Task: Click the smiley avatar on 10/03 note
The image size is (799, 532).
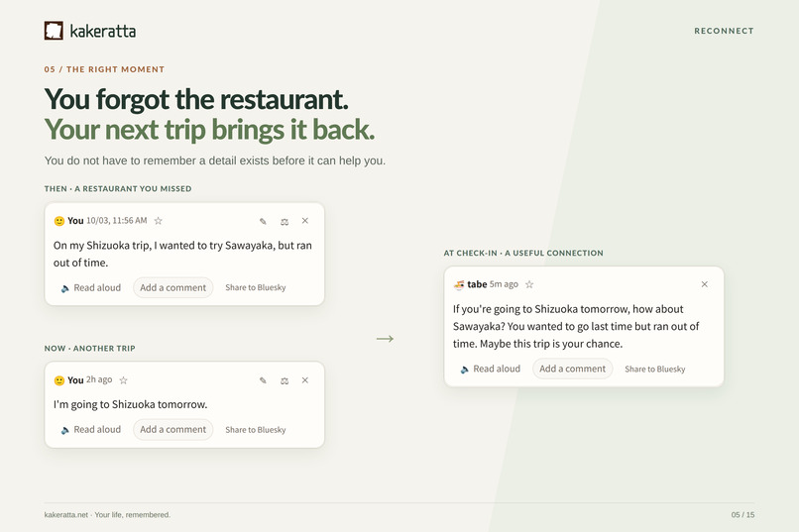Action: coord(59,221)
